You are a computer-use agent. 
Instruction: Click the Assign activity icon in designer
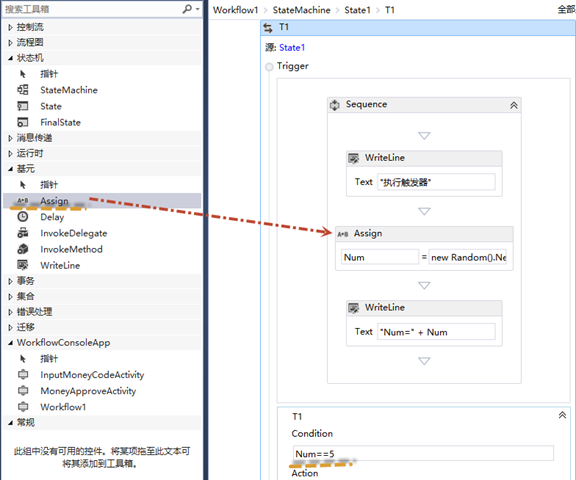pyautogui.click(x=343, y=234)
